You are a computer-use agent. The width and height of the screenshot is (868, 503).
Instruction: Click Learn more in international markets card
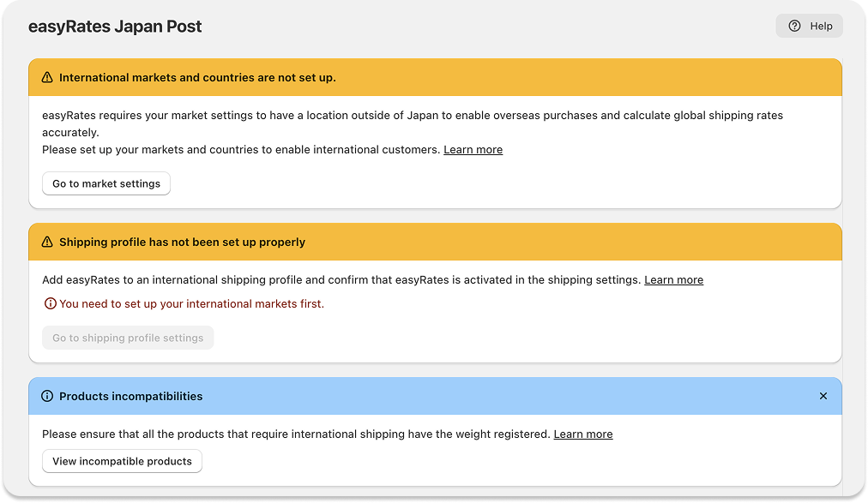coord(473,150)
